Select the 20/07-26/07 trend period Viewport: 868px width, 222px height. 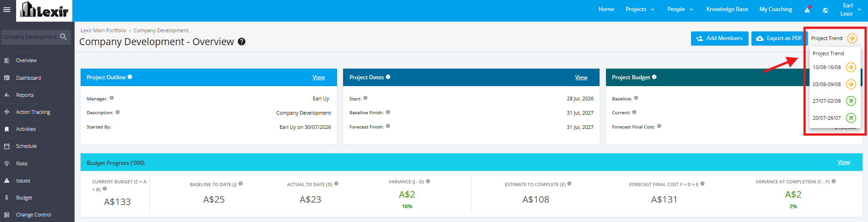tap(827, 118)
